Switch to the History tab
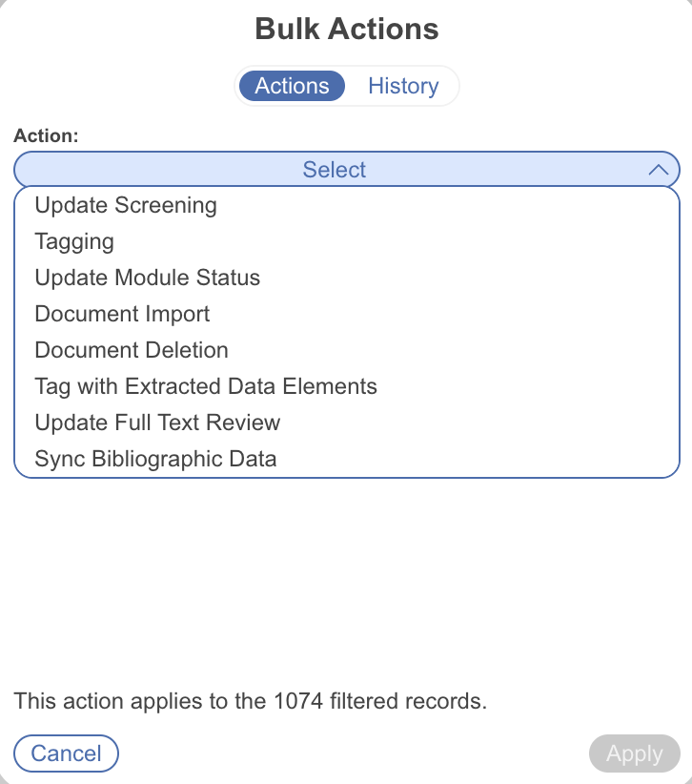This screenshot has height=784, width=692. point(403,86)
